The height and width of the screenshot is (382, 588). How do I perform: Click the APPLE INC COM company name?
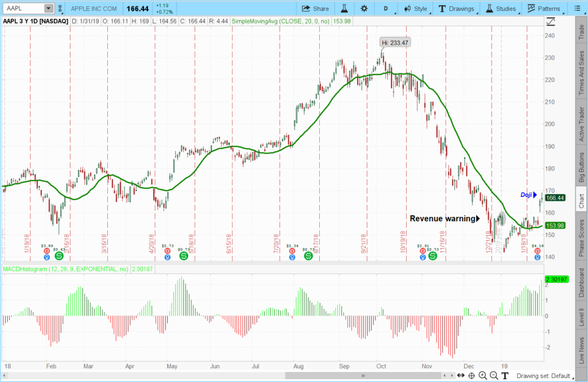click(x=94, y=9)
